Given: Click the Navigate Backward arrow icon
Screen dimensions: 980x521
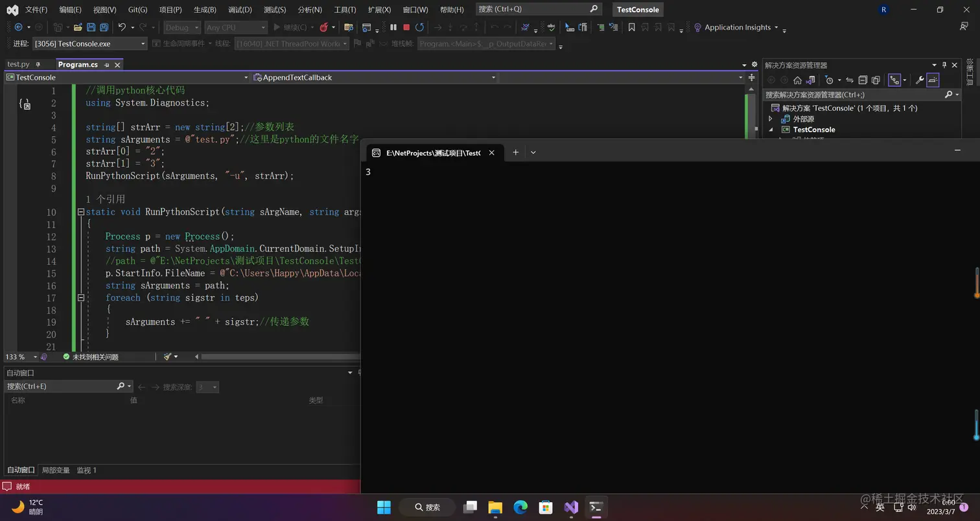Looking at the screenshot, I should pos(18,27).
